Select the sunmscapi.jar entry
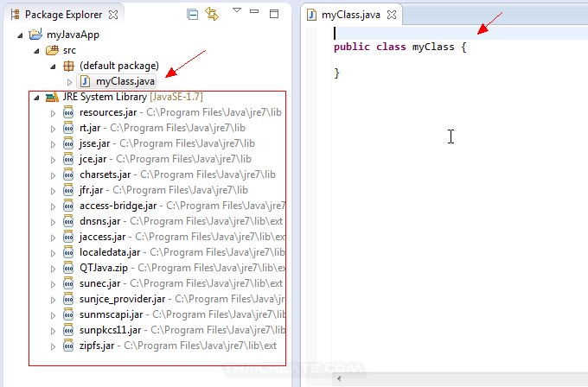Image resolution: width=588 pixels, height=387 pixels. pyautogui.click(x=182, y=314)
